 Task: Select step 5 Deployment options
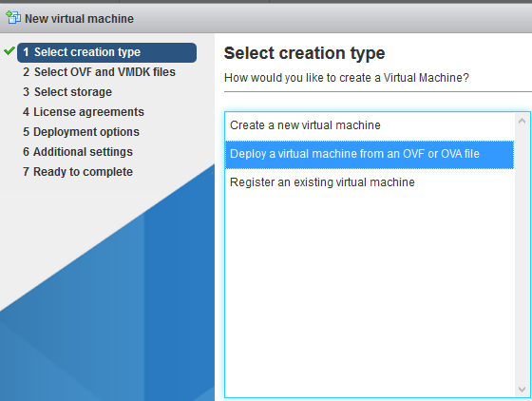(81, 132)
